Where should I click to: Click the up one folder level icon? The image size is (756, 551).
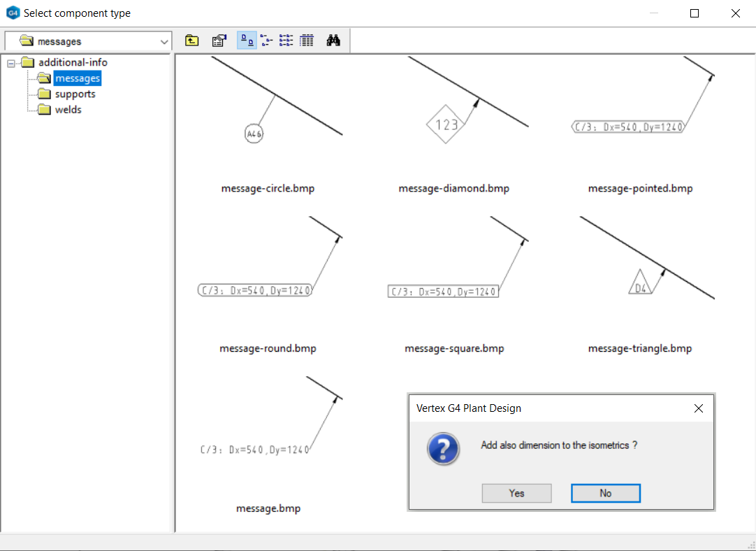tap(191, 41)
